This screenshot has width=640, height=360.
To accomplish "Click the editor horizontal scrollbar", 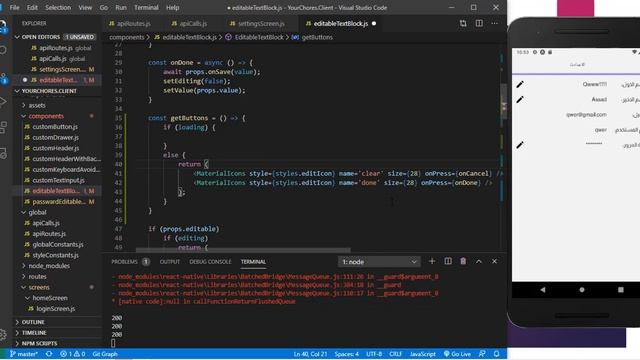I will [243, 250].
